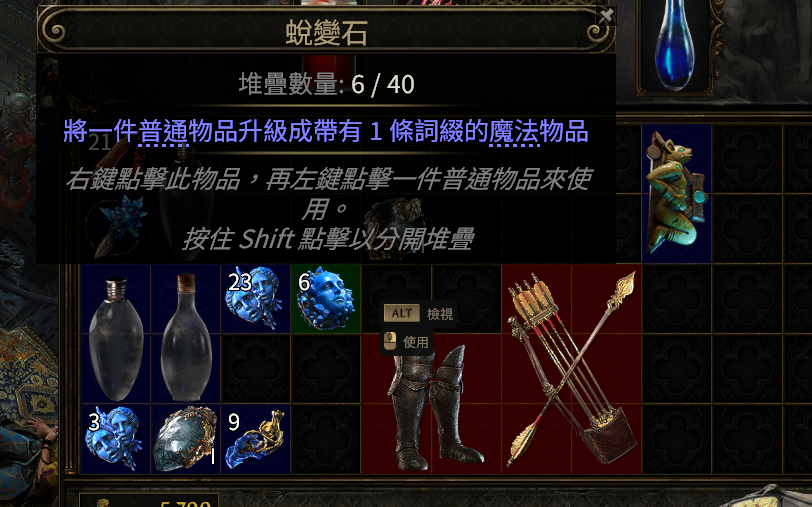812x507 pixels.
Task: Select the cork-topped glass flask
Action: tap(185, 334)
